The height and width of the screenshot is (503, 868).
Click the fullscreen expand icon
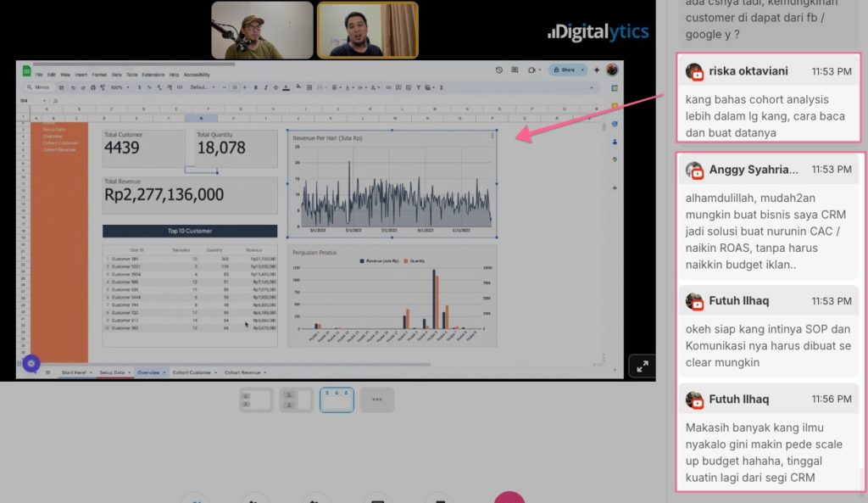coord(643,366)
